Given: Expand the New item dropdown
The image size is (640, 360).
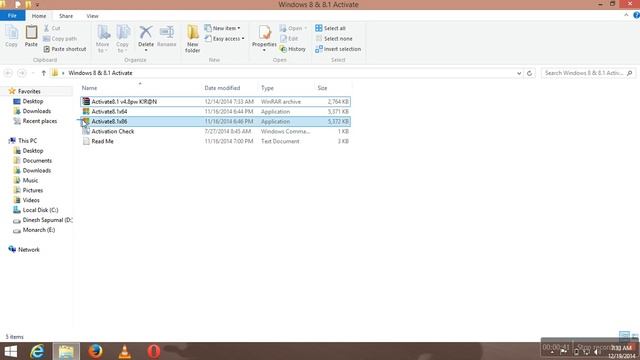Looking at the screenshot, I should [222, 28].
